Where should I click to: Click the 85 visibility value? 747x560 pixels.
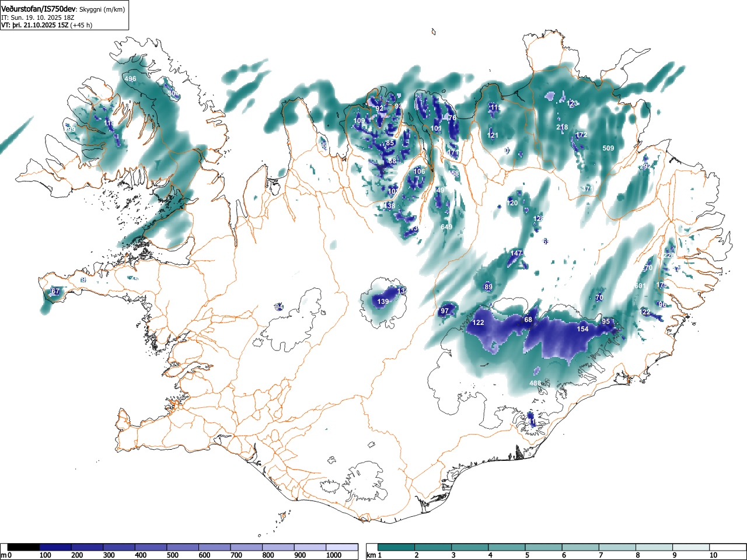click(390, 143)
